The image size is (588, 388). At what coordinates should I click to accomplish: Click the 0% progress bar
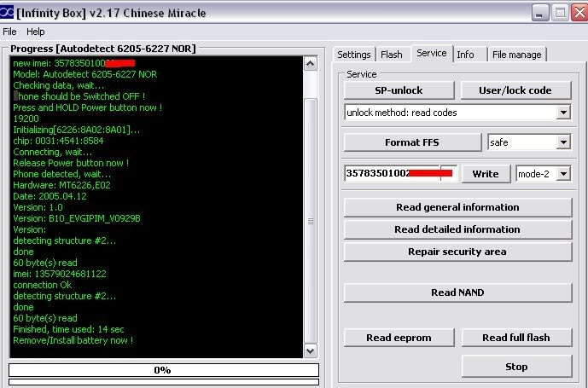pos(164,370)
